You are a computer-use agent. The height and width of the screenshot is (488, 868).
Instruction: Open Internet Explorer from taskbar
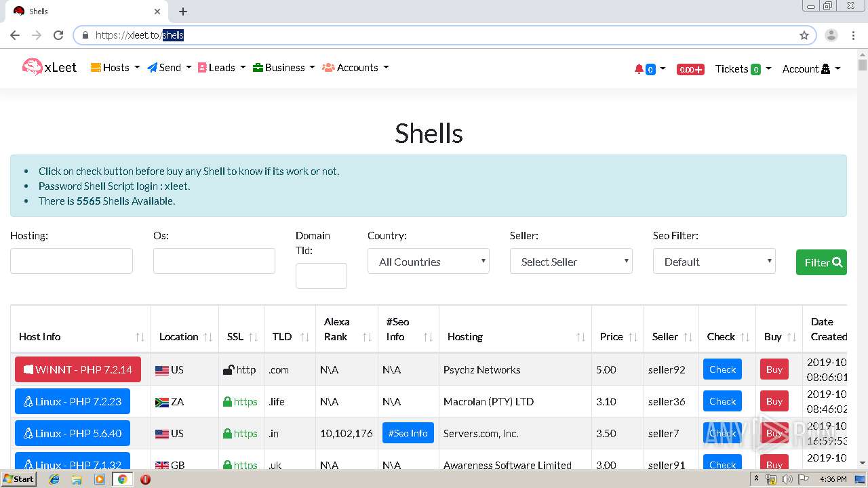(54, 479)
